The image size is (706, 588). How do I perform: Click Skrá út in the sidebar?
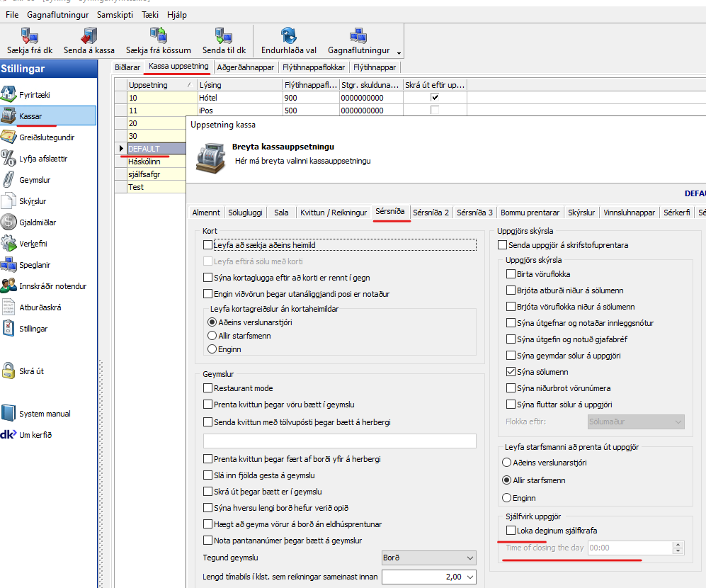(31, 371)
